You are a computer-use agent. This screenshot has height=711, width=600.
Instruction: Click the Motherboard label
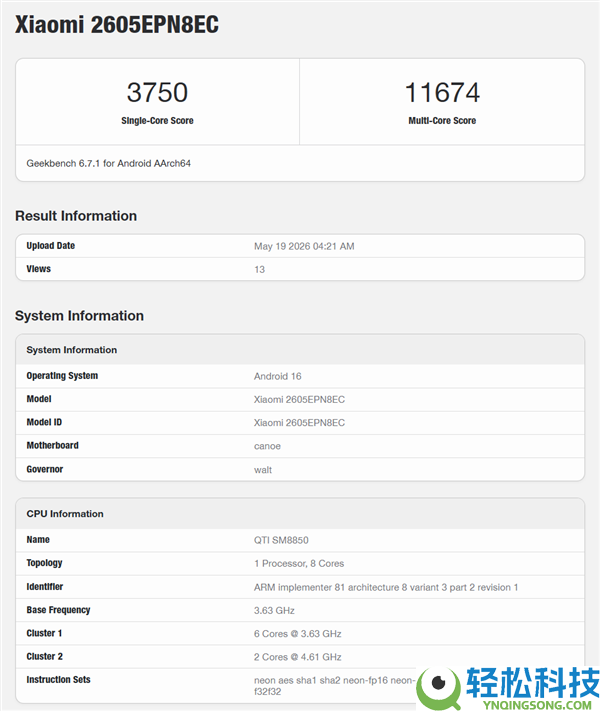point(52,445)
